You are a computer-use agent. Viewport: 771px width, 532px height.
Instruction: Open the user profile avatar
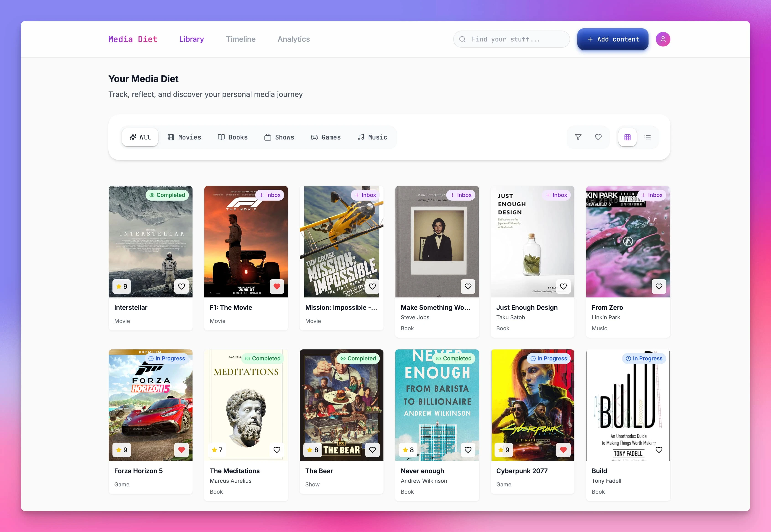click(x=663, y=39)
